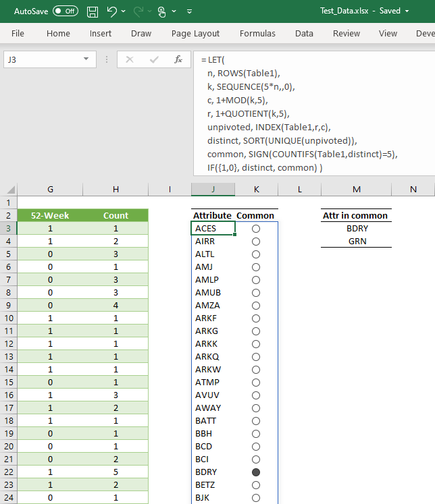Click the ACES row Common circle
This screenshot has width=435, height=504.
pos(256,229)
